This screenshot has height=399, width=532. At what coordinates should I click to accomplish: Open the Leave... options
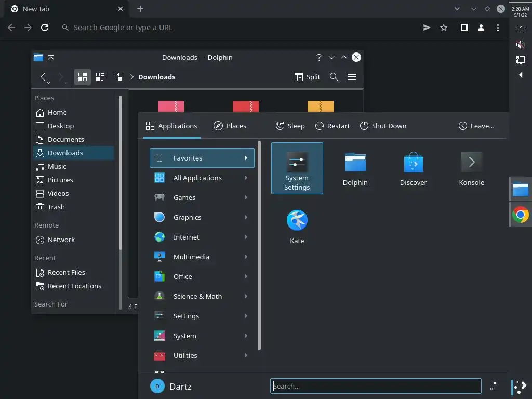coord(476,126)
